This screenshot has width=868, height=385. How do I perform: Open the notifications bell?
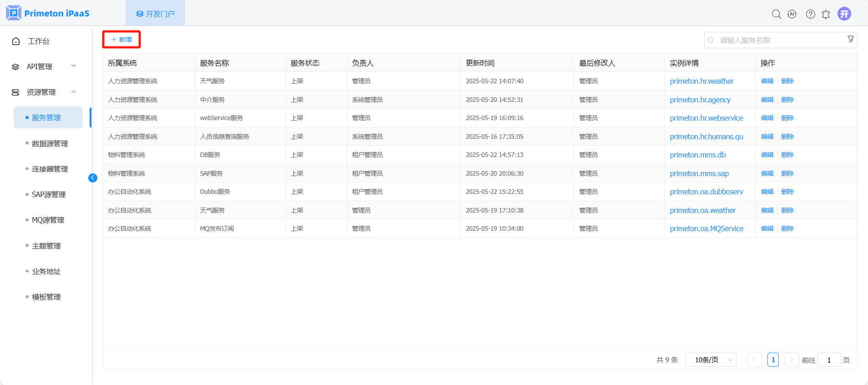(826, 14)
